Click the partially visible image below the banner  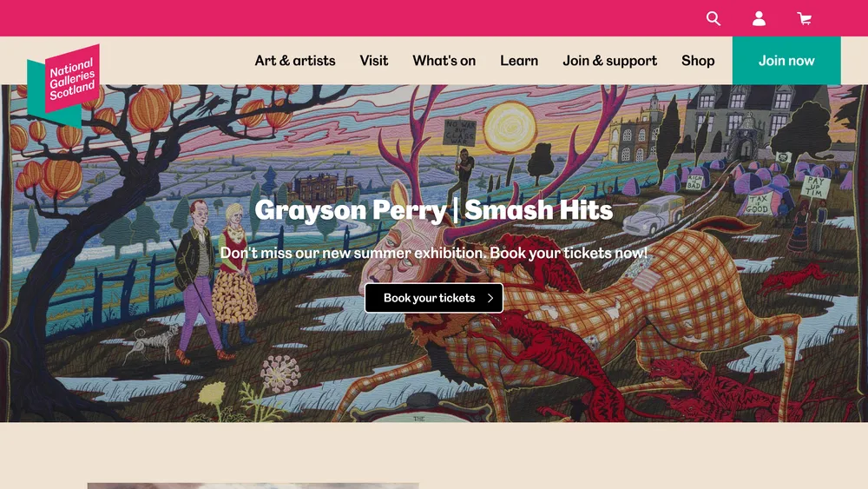[253, 486]
